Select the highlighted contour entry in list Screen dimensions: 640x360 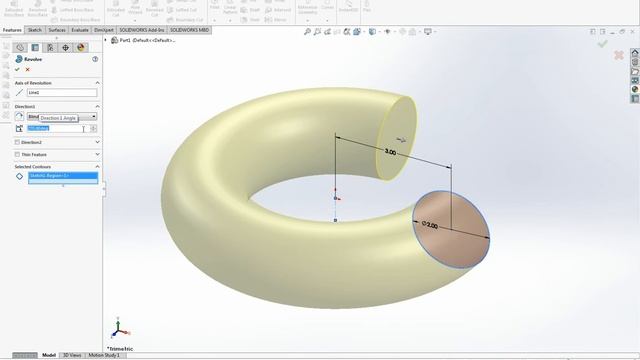(63, 176)
